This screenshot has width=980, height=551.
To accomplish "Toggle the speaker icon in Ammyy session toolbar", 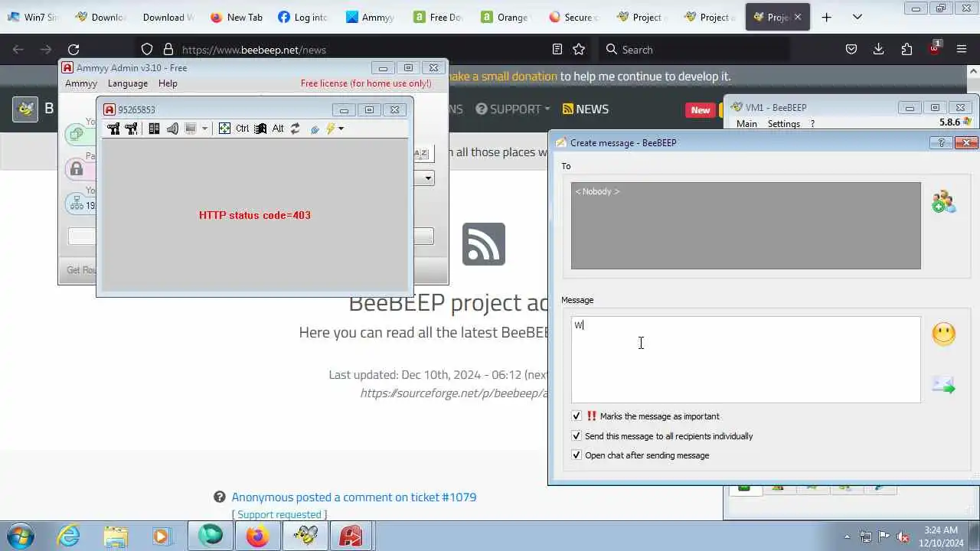I will tap(172, 129).
